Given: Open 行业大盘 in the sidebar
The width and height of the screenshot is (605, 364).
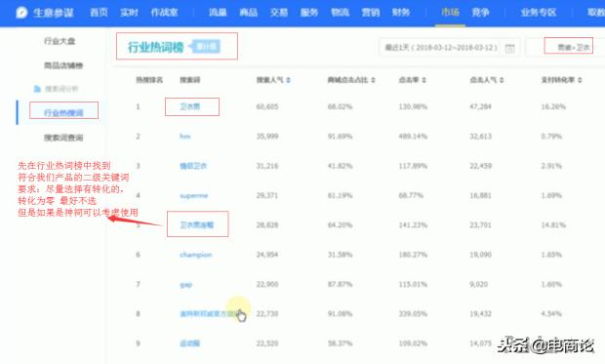Looking at the screenshot, I should click(60, 41).
